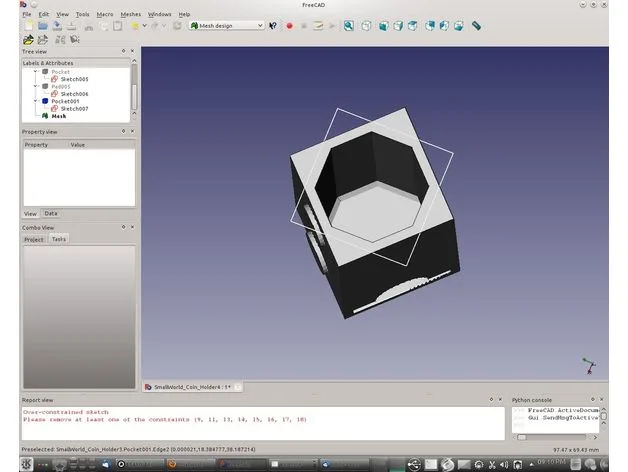Switch to the Data property tab
The height and width of the screenshot is (472, 628).
pos(51,214)
